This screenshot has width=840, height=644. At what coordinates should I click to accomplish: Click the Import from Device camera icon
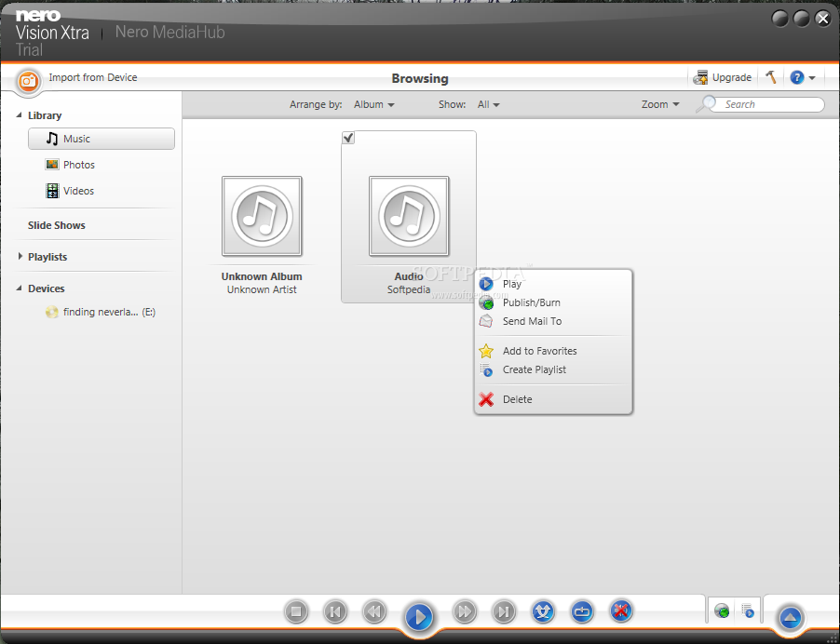coord(28,81)
